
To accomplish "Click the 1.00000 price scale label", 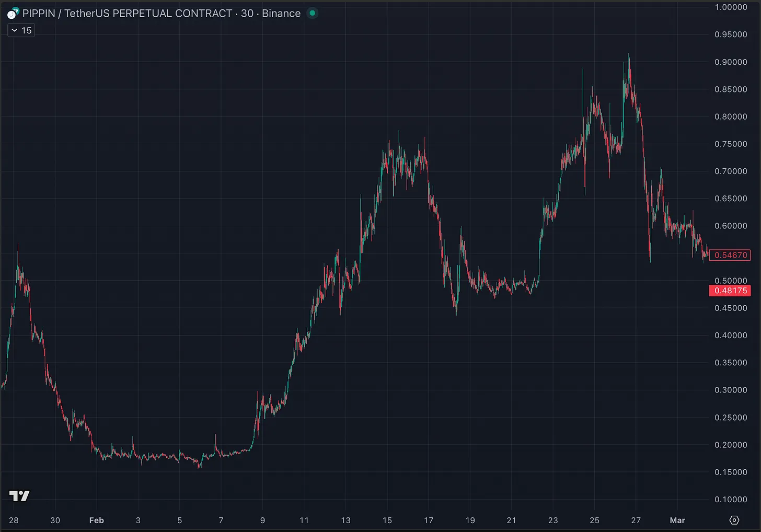I will pos(731,7).
